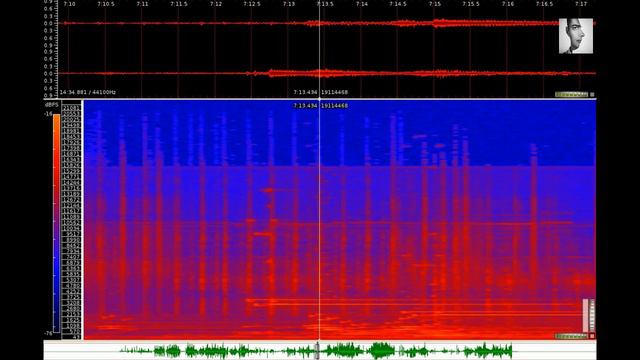Viewport: 640px width, 360px height.
Task: Click the green overview waveform strip
Action: 320,351
